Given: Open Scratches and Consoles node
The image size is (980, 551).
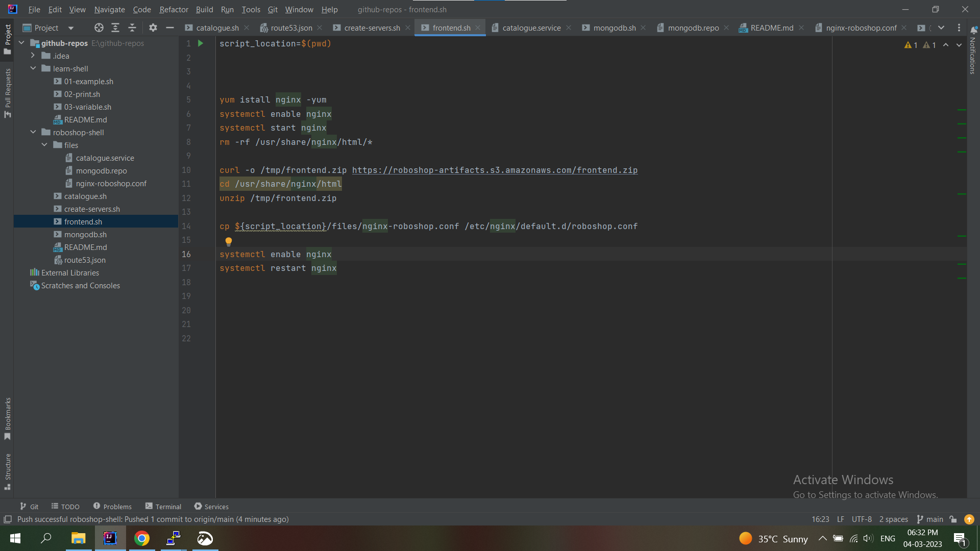Looking at the screenshot, I should point(80,286).
